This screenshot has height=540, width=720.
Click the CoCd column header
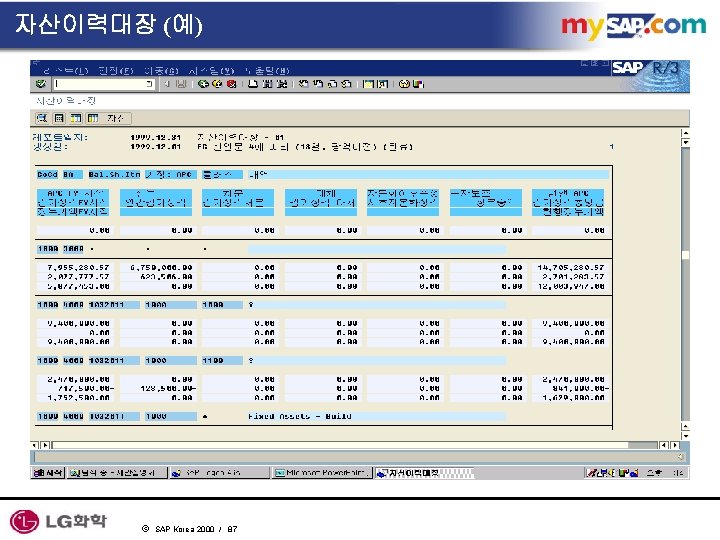click(x=47, y=174)
